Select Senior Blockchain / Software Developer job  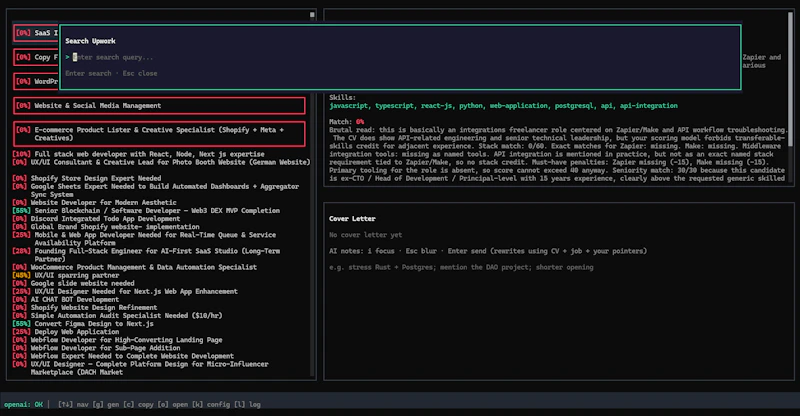click(146, 211)
